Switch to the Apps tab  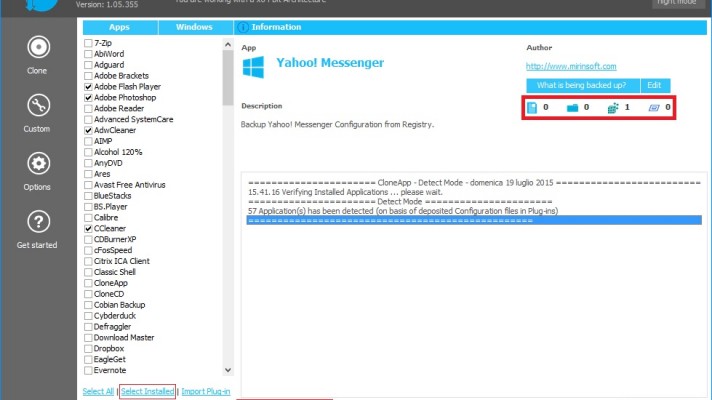coord(120,27)
